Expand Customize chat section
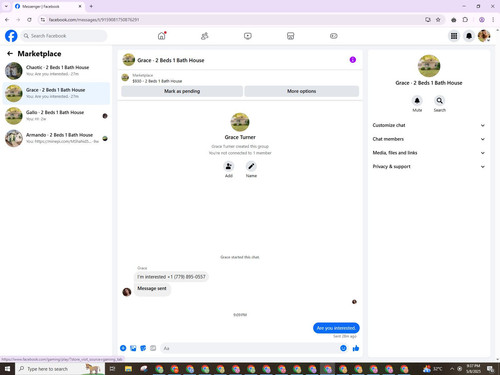500x375 pixels. [428, 125]
